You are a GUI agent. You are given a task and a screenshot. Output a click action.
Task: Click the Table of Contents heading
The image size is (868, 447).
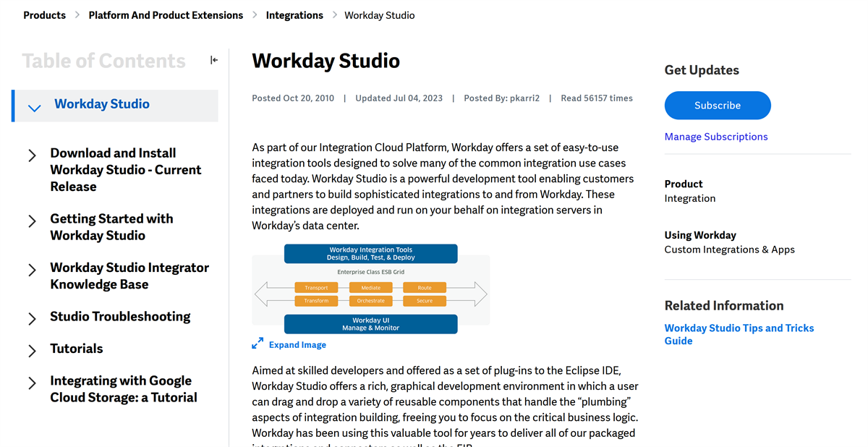[x=103, y=61]
